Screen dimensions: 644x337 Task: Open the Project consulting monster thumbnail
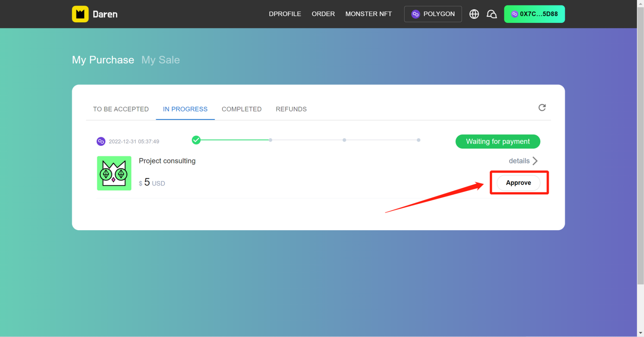114,173
